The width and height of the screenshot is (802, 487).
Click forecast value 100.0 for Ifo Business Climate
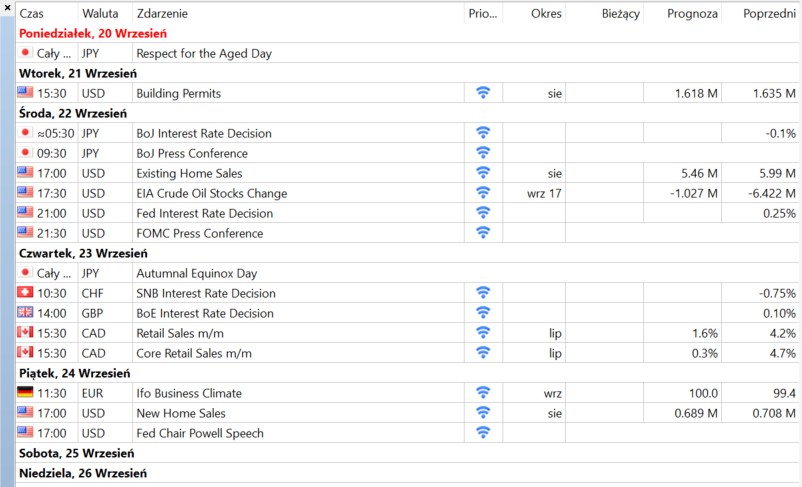point(703,393)
